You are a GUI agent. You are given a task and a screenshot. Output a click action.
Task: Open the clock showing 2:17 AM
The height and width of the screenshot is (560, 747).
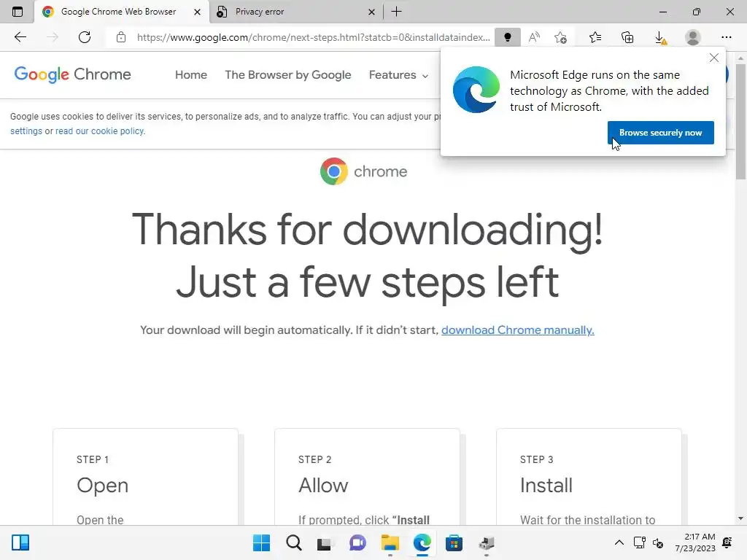695,542
